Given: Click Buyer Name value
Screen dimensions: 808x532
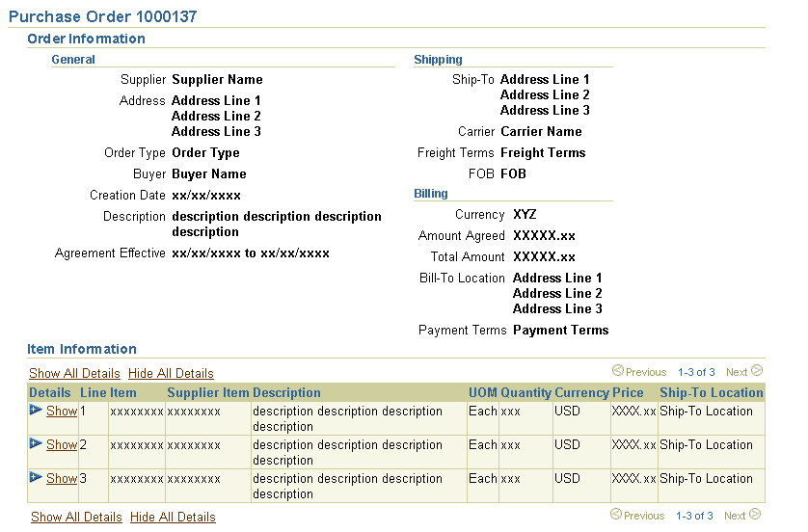Looking at the screenshot, I should point(209,174).
